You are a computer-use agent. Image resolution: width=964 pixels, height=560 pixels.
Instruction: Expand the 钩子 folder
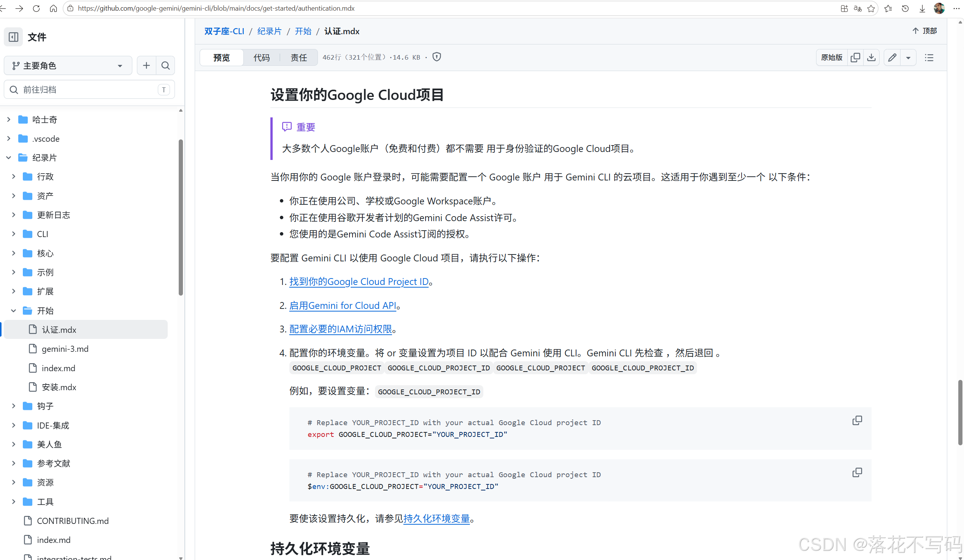(x=14, y=406)
